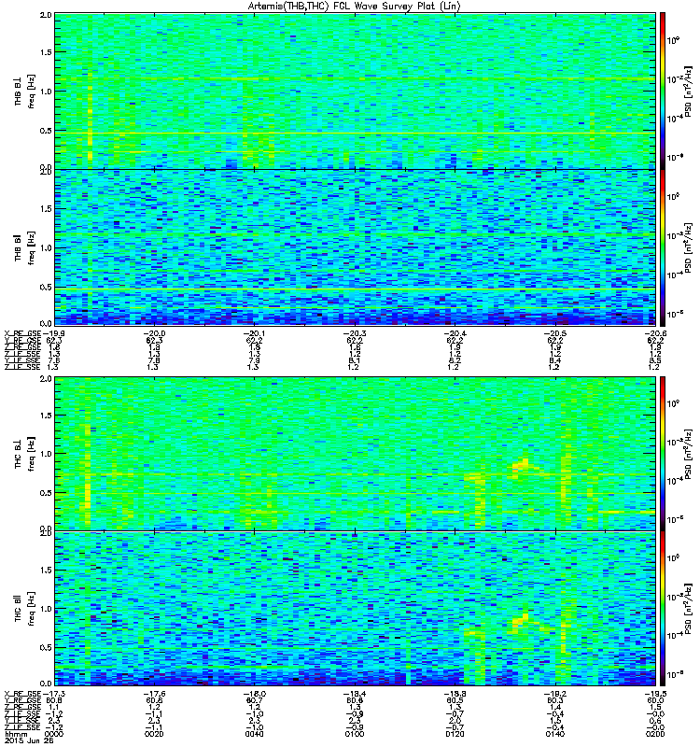Click the 0.5 frequency tick of THC B∥ panel

pos(46,647)
